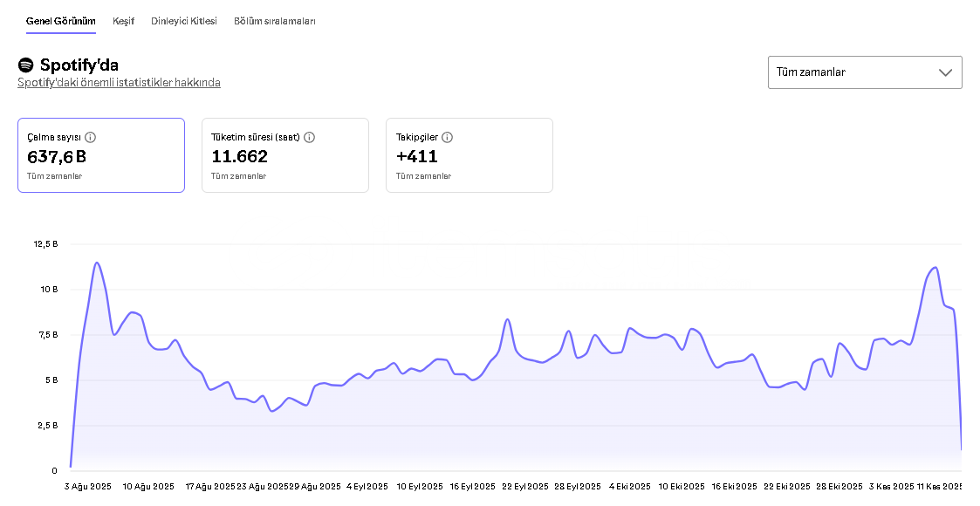Switch to the Keşif tab
This screenshot has width=980, height=506.
[x=123, y=21]
